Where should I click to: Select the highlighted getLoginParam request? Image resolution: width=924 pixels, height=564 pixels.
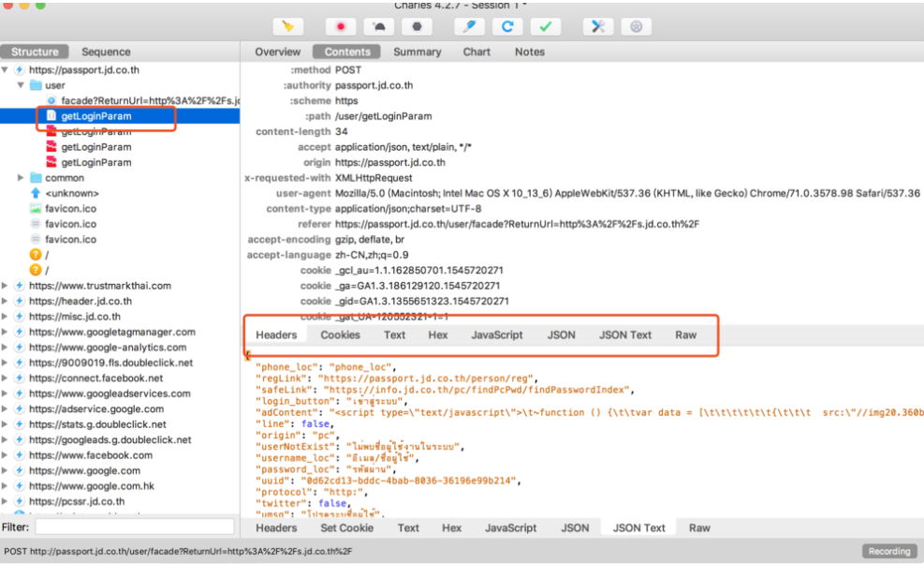coord(120,115)
